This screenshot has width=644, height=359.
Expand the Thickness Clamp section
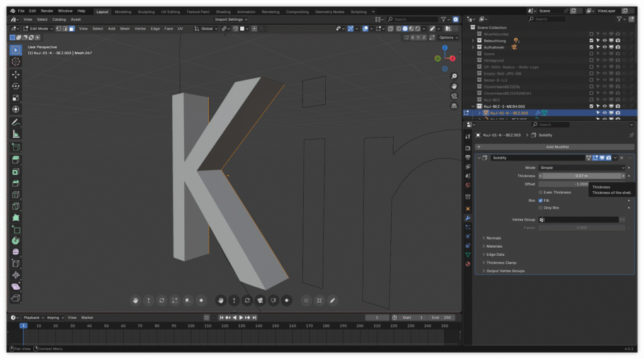point(501,262)
